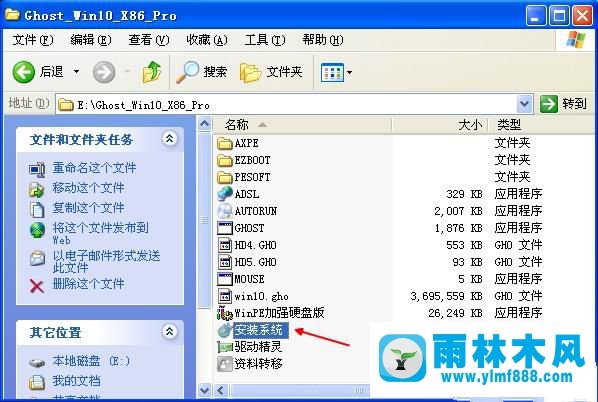The image size is (598, 402).
Task: Click the green Back arrow icon
Action: 24,72
